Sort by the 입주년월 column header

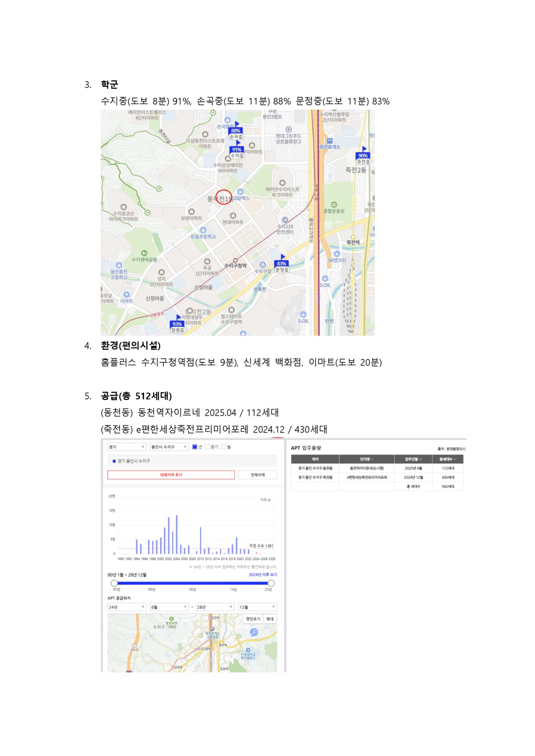tap(413, 459)
